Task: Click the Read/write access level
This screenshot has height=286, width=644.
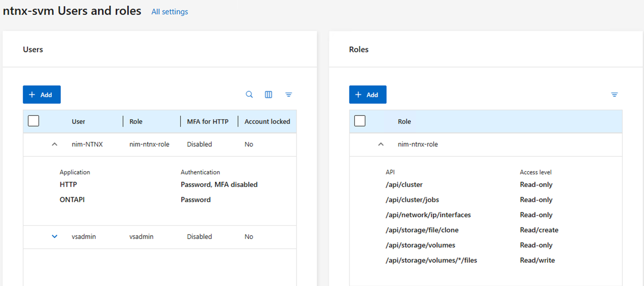Action: coord(537,260)
